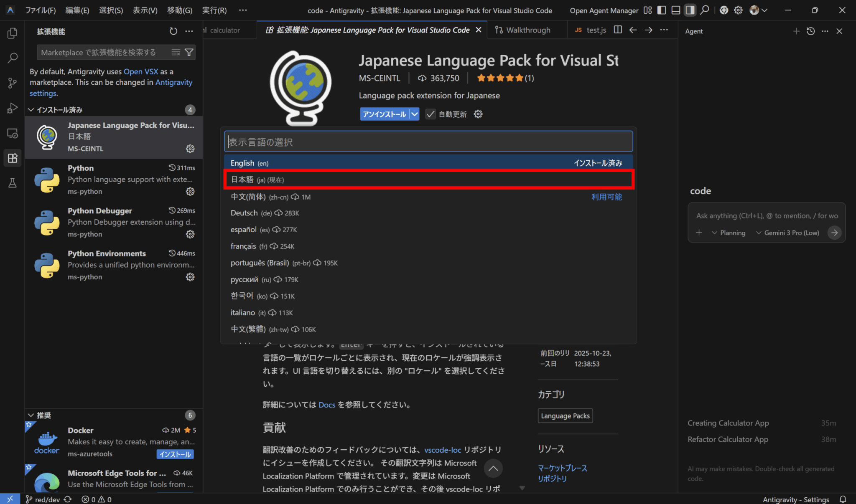Select 中文(简体) in language list
The height and width of the screenshot is (504, 856).
(x=248, y=197)
